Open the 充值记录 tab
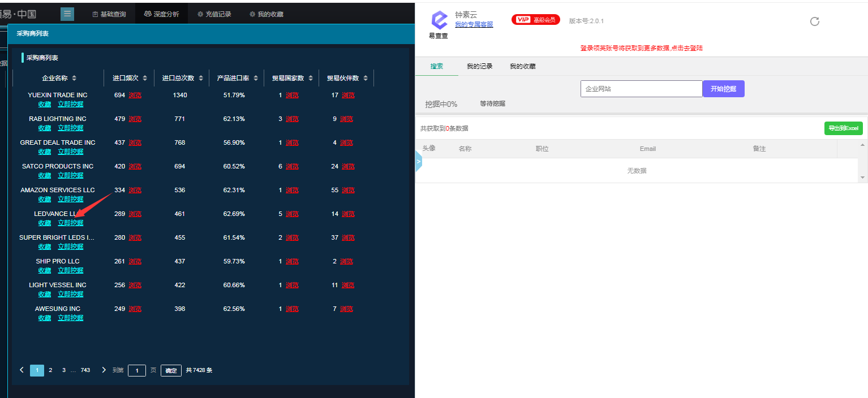868x398 pixels. pos(214,14)
